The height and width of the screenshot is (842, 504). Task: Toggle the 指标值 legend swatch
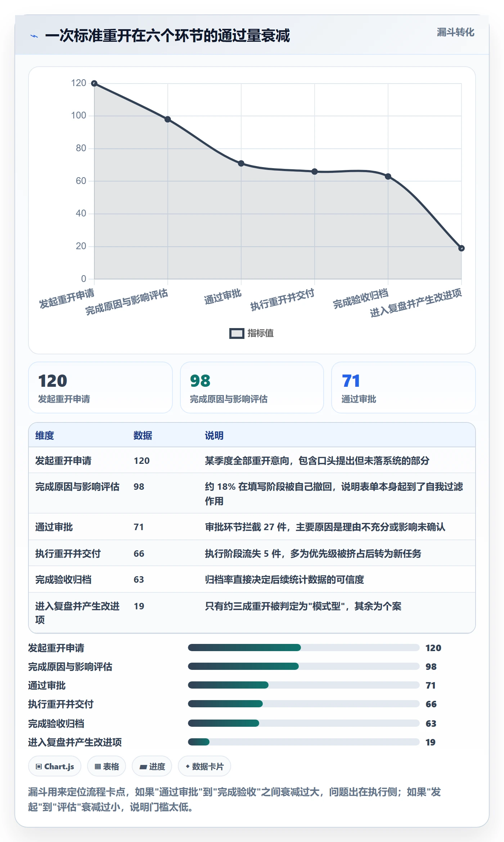pyautogui.click(x=237, y=333)
